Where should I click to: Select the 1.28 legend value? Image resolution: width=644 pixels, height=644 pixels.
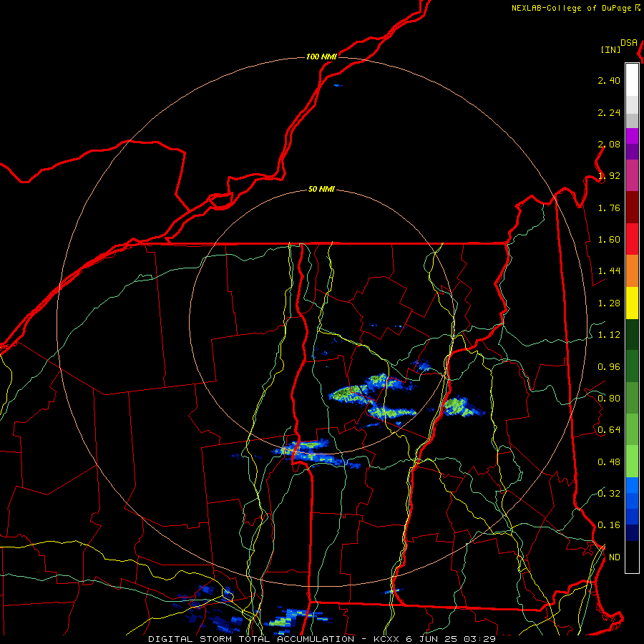tap(609, 303)
